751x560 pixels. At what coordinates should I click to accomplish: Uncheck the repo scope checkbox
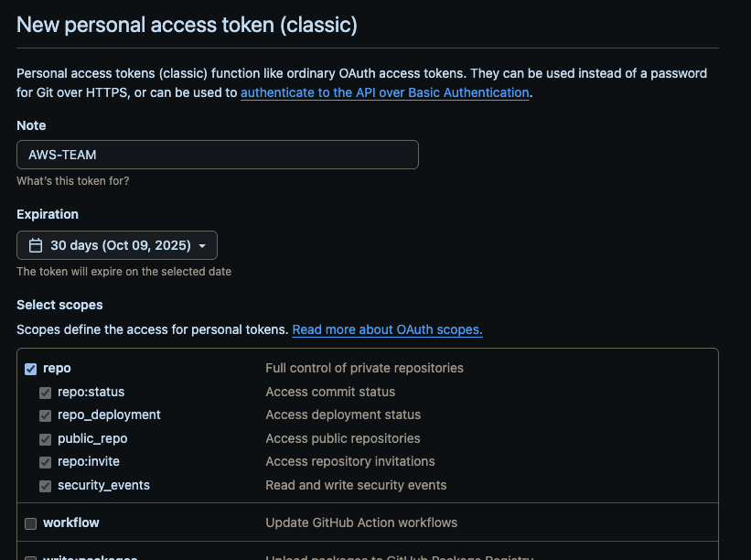pyautogui.click(x=31, y=369)
